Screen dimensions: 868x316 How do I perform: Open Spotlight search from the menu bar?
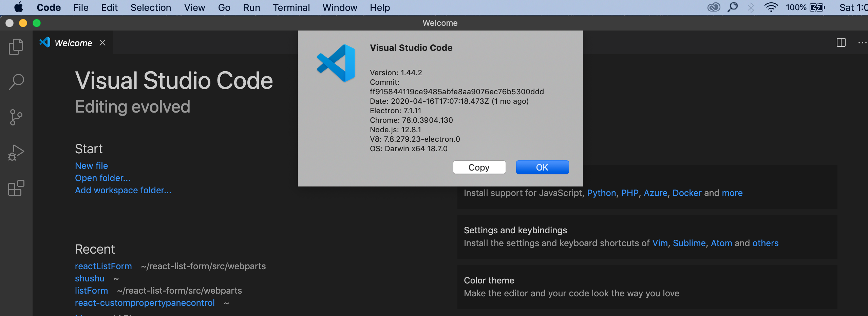733,7
